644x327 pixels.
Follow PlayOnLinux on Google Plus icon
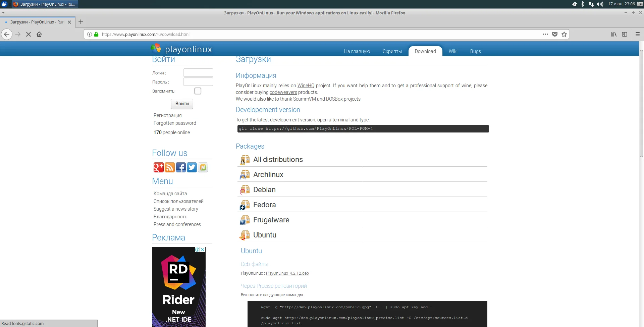(158, 167)
